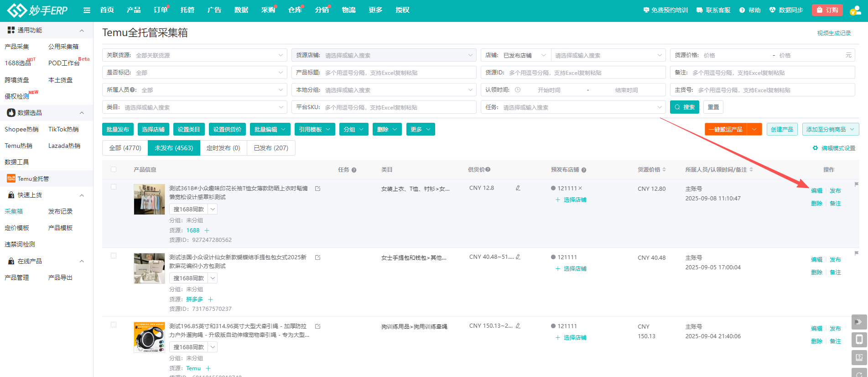Click gear icon for 编辑模式设置

pos(815,148)
